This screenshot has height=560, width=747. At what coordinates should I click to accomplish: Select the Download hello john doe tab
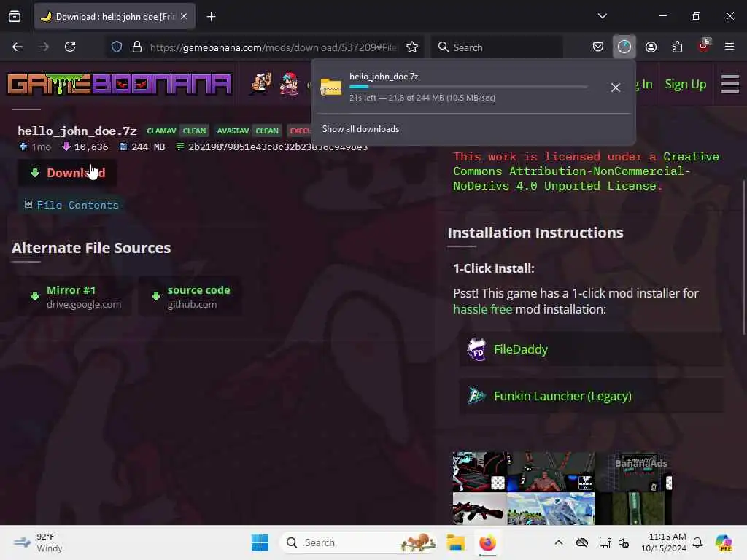[x=115, y=17]
